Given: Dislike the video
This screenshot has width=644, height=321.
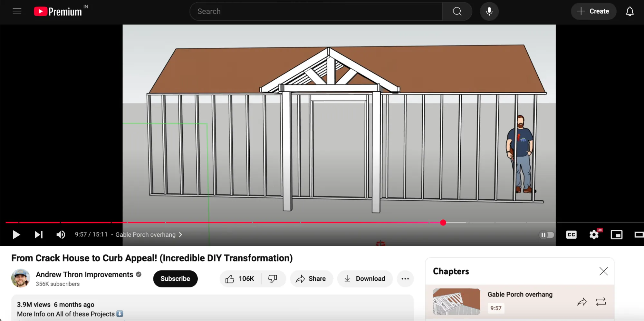Looking at the screenshot, I should coord(273,278).
